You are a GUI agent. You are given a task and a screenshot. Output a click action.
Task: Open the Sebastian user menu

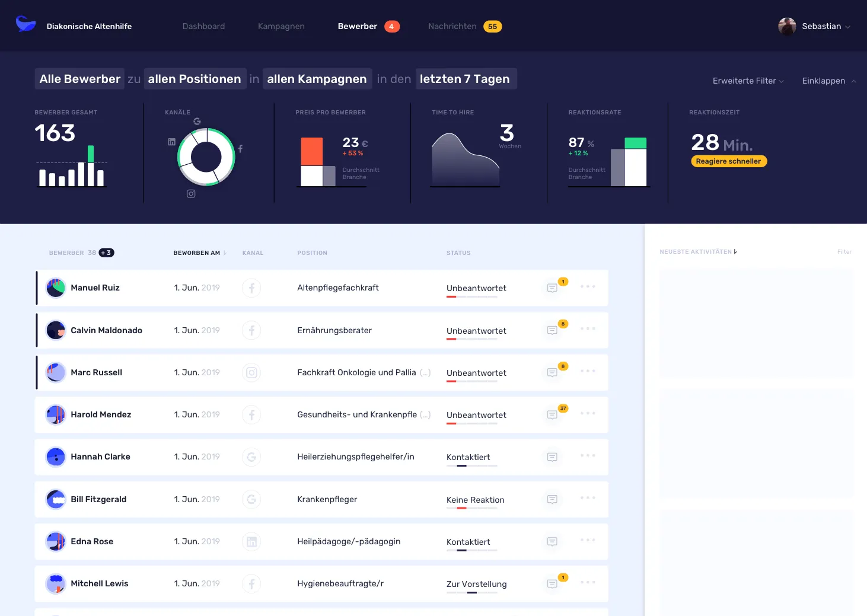[x=814, y=26]
